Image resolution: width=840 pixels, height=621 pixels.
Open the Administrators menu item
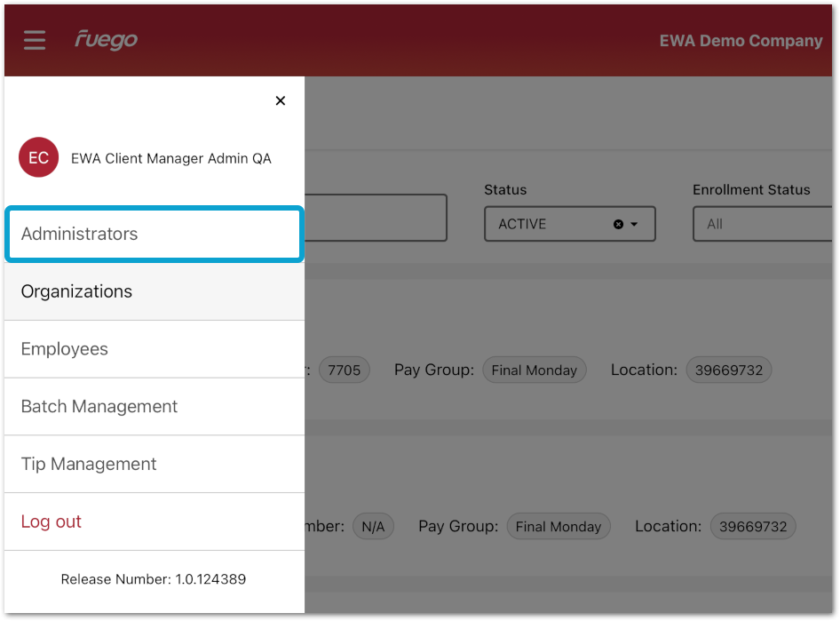click(155, 235)
